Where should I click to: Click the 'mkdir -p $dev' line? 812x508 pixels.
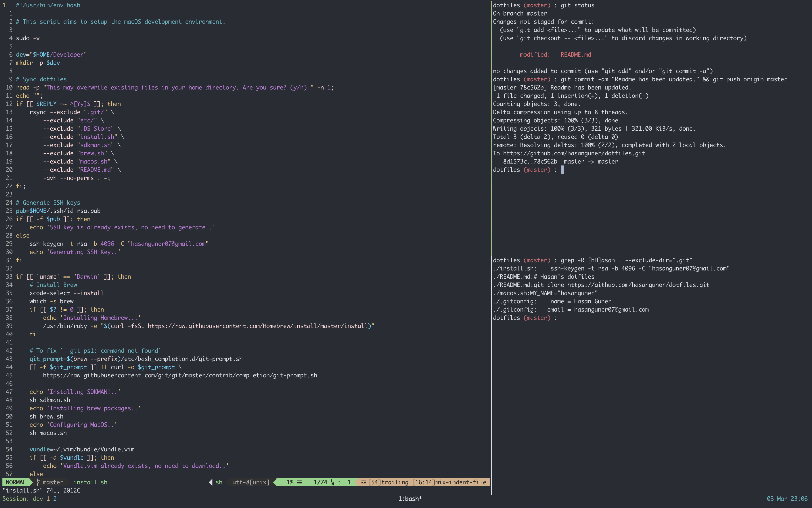click(x=38, y=63)
